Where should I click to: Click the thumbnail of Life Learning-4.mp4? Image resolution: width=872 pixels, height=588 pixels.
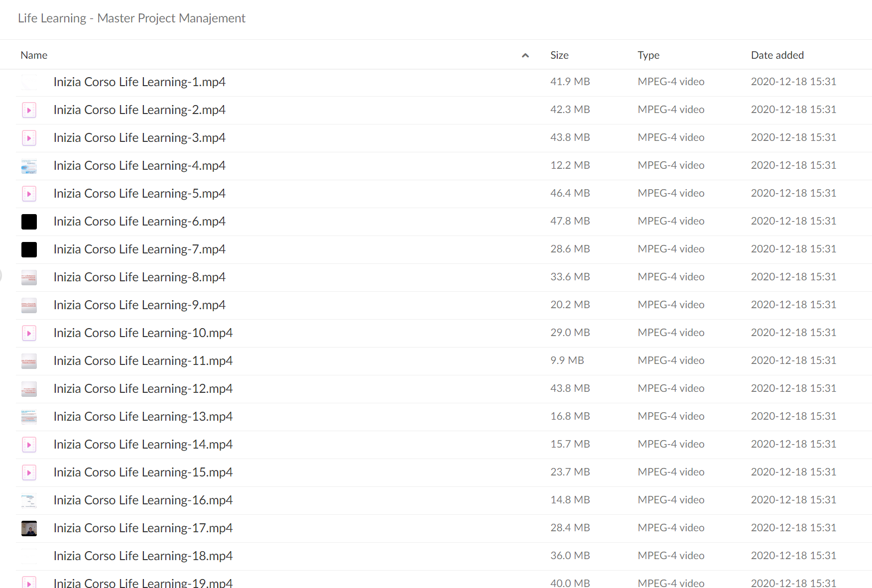click(29, 166)
